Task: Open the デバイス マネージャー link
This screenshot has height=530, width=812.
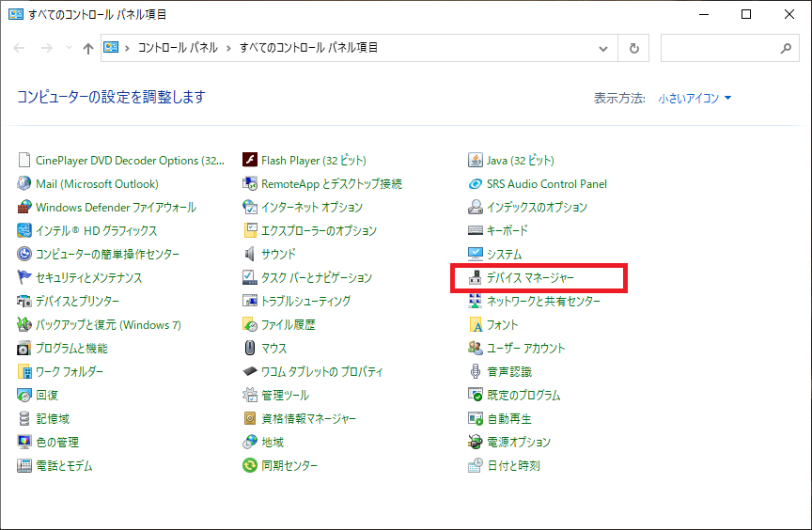Action: [530, 278]
